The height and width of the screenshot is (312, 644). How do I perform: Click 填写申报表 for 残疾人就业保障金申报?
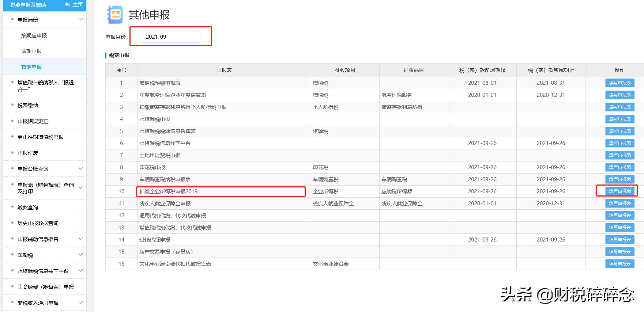tap(619, 203)
